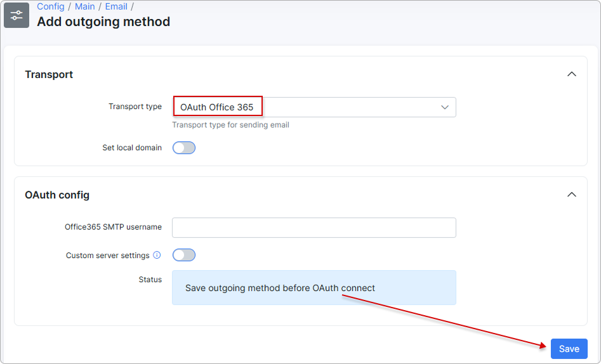
Task: Click the 'Set local domain' label
Action: point(132,148)
